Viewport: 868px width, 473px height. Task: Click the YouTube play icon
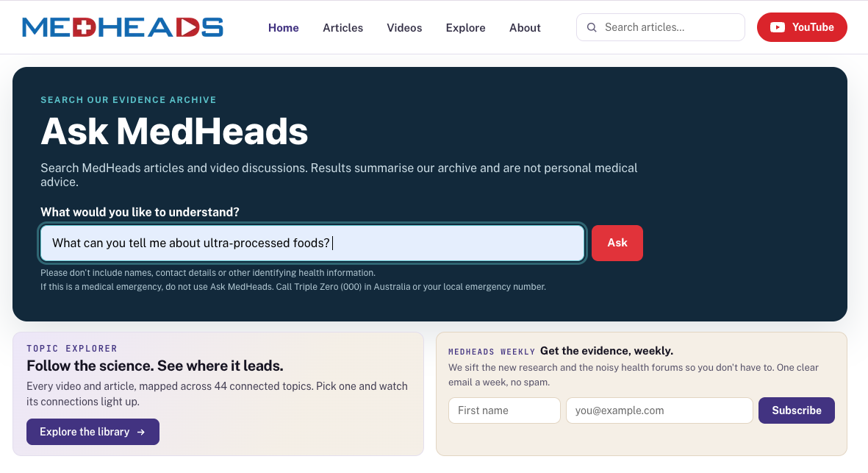[777, 27]
